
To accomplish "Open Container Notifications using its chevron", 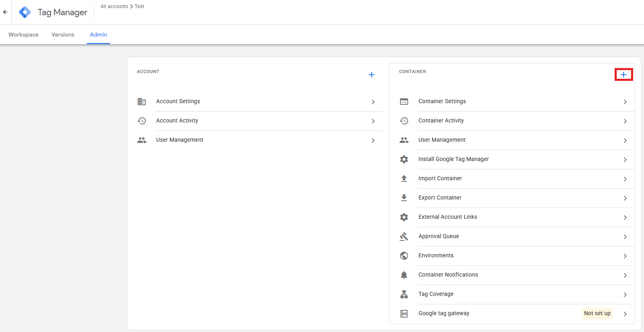I will (625, 275).
